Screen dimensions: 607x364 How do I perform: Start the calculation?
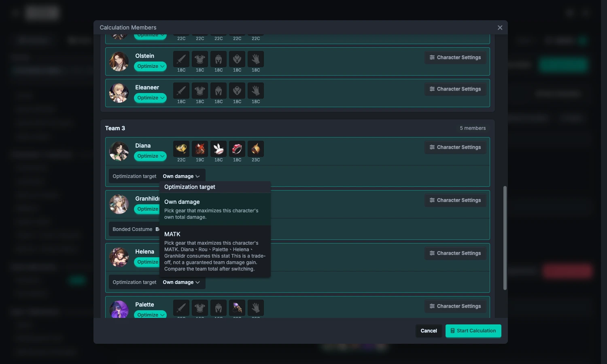473,331
